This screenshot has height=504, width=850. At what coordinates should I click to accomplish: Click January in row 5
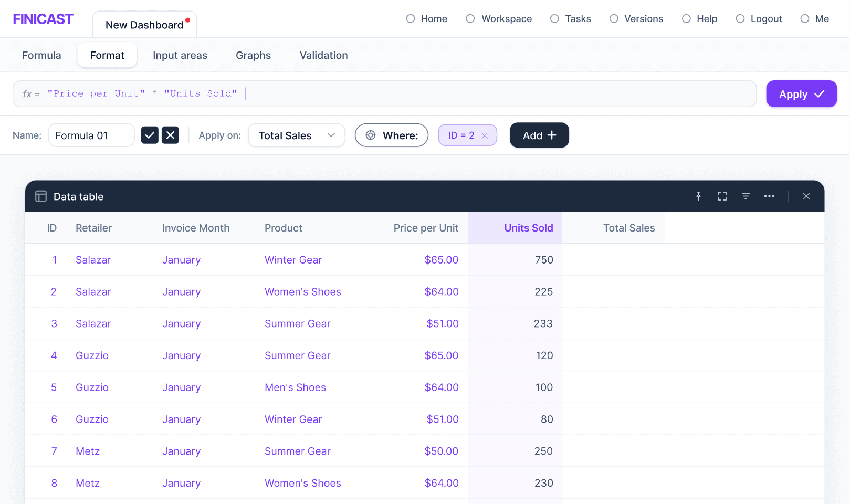tap(181, 387)
